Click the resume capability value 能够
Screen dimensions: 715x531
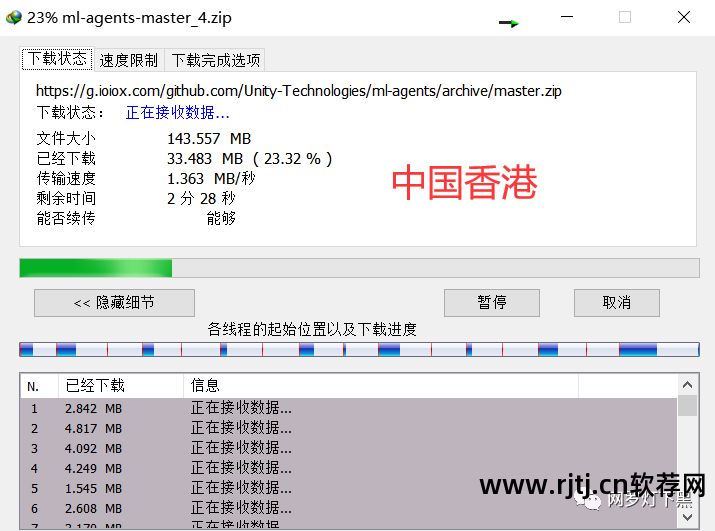coord(221,219)
